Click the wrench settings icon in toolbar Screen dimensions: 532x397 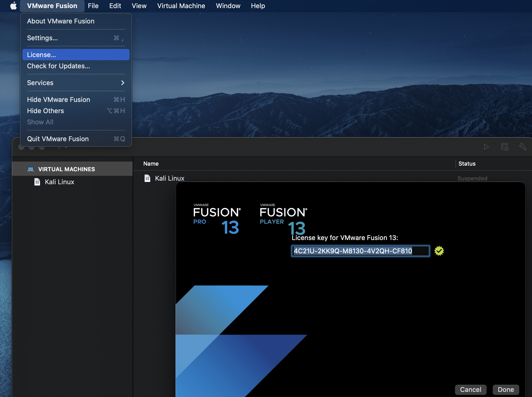pos(523,147)
